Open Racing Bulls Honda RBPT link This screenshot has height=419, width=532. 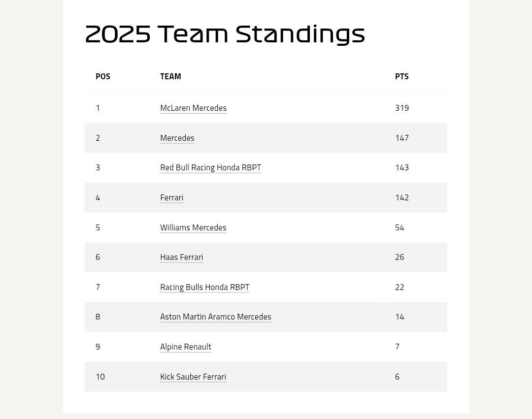(204, 287)
